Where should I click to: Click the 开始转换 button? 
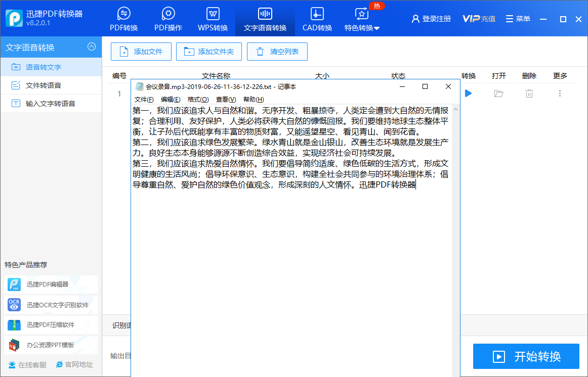click(x=526, y=356)
